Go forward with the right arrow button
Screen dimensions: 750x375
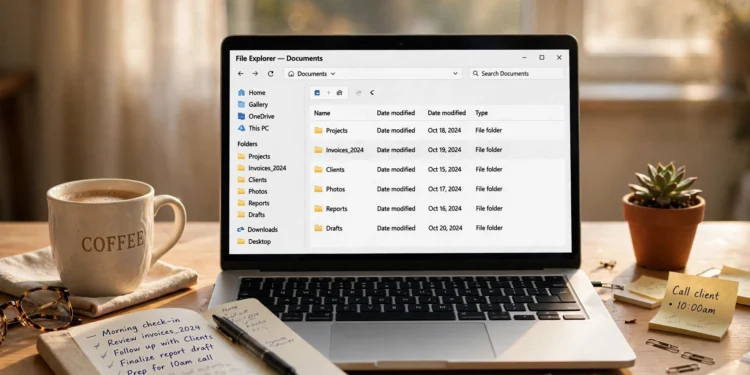tap(255, 74)
